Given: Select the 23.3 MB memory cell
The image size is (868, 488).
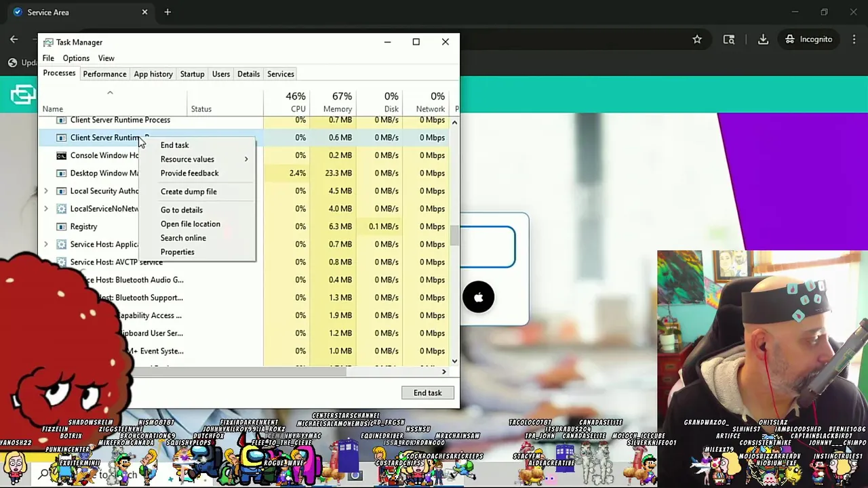Looking at the screenshot, I should (332, 173).
